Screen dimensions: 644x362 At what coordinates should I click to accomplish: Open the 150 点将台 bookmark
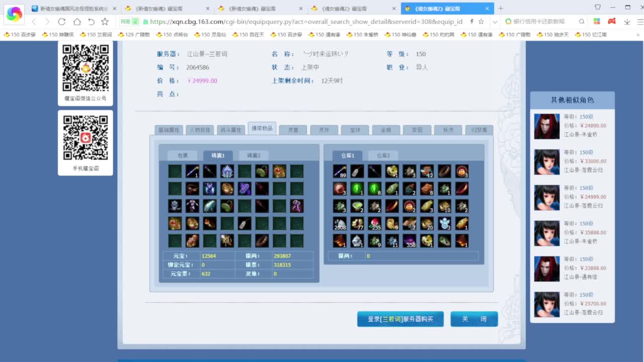tap(172, 35)
